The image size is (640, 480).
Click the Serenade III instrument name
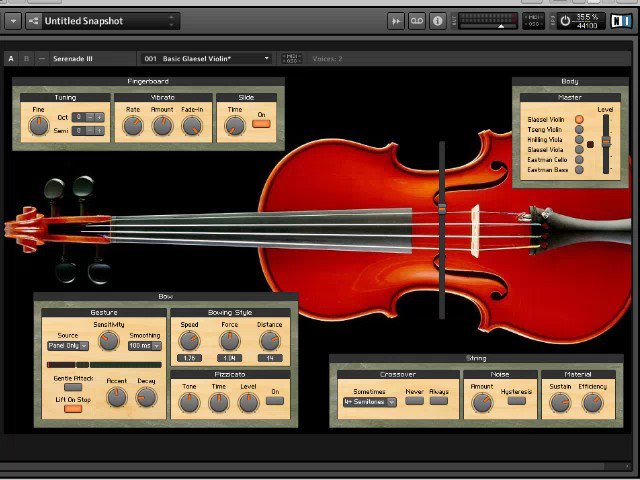[73, 59]
